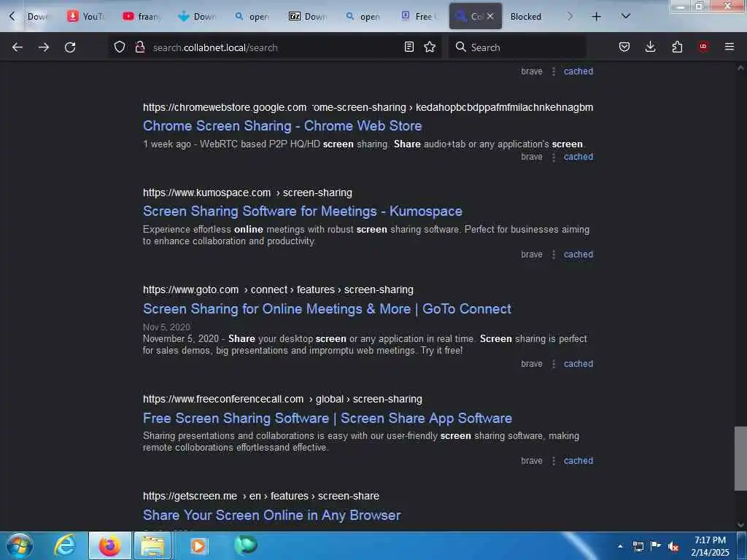
Task: Go forward to the next page
Action: 43,47
